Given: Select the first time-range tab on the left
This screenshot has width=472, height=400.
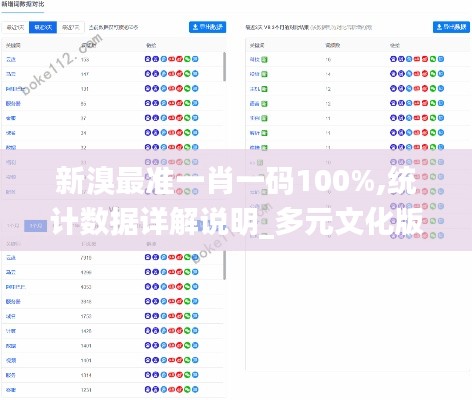Looking at the screenshot, I should point(16,27).
